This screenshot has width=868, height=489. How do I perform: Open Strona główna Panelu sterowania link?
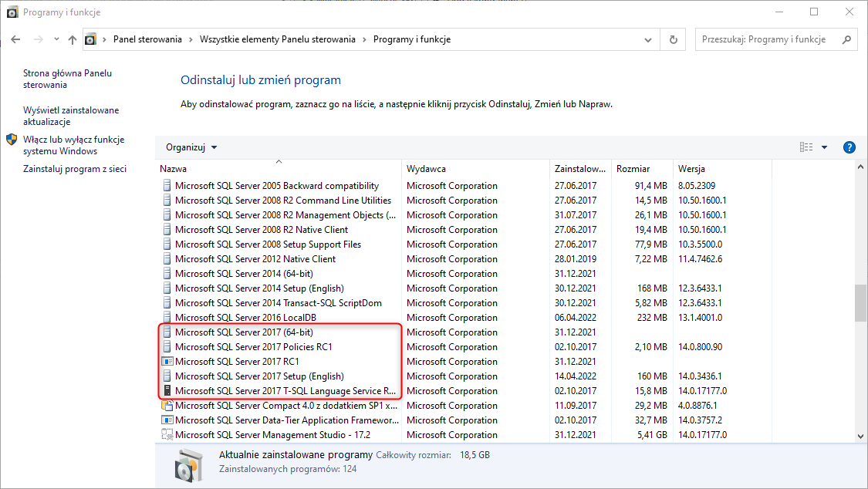coord(68,79)
